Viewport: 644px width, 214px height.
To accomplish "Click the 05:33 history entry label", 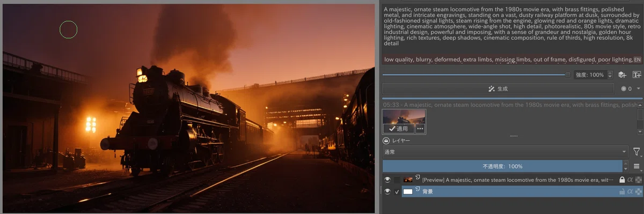I will [510, 105].
